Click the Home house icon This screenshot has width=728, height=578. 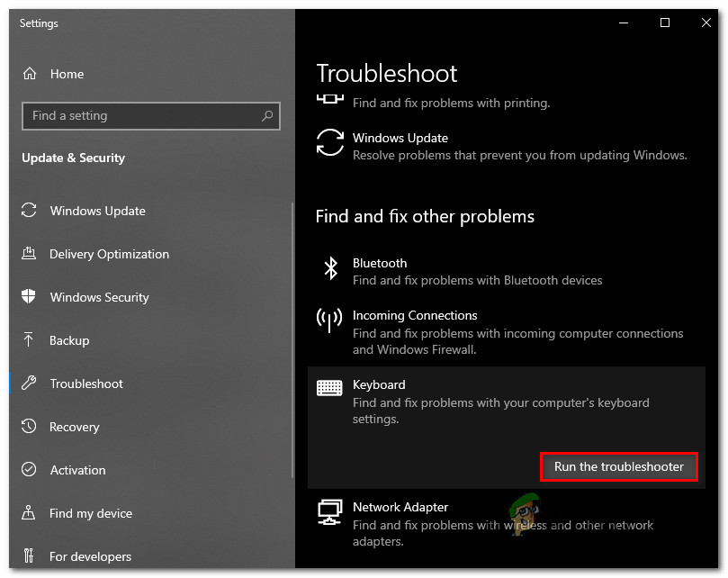click(x=30, y=74)
